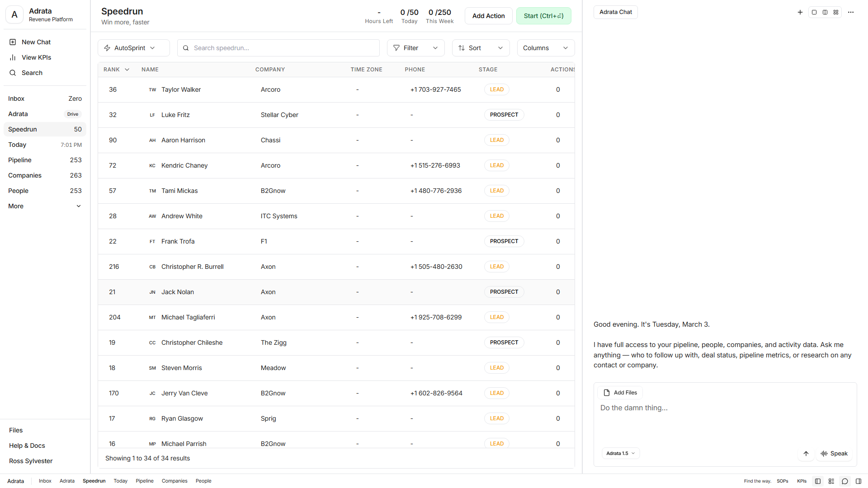This screenshot has width=868, height=488.
Task: Click the View KPIs icon in sidebar
Action: (x=12, y=57)
